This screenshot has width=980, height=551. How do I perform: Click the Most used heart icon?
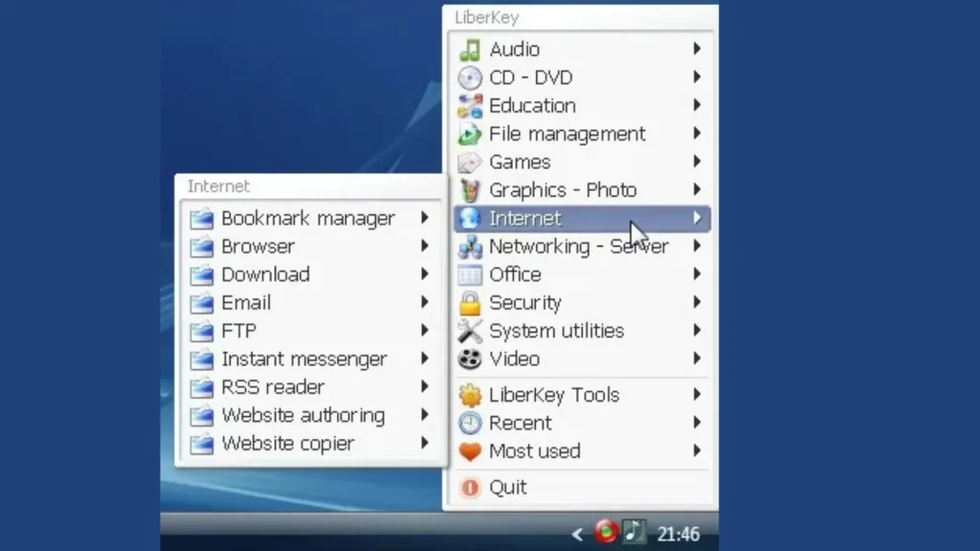click(x=468, y=451)
